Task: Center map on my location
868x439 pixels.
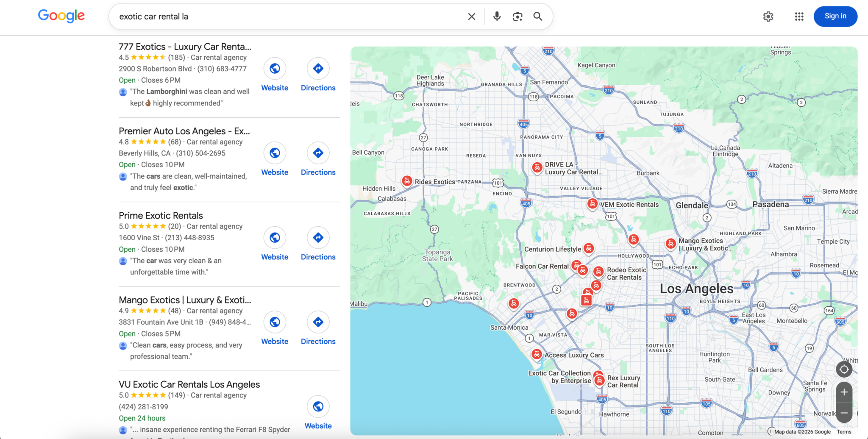Action: click(x=844, y=370)
